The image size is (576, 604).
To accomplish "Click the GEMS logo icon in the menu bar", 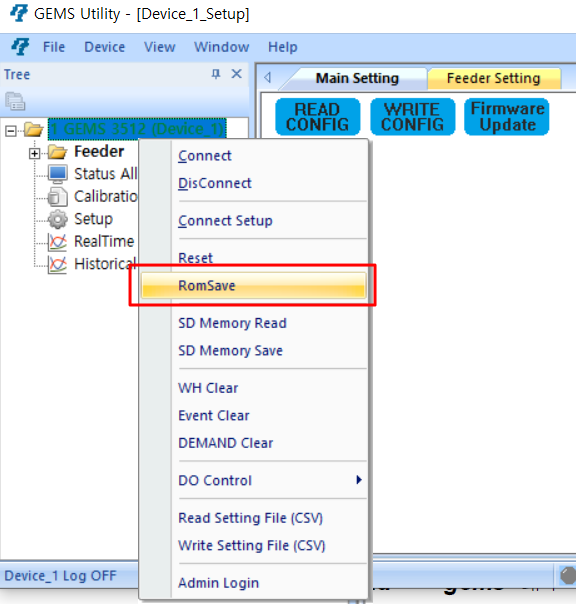I will pos(20,47).
